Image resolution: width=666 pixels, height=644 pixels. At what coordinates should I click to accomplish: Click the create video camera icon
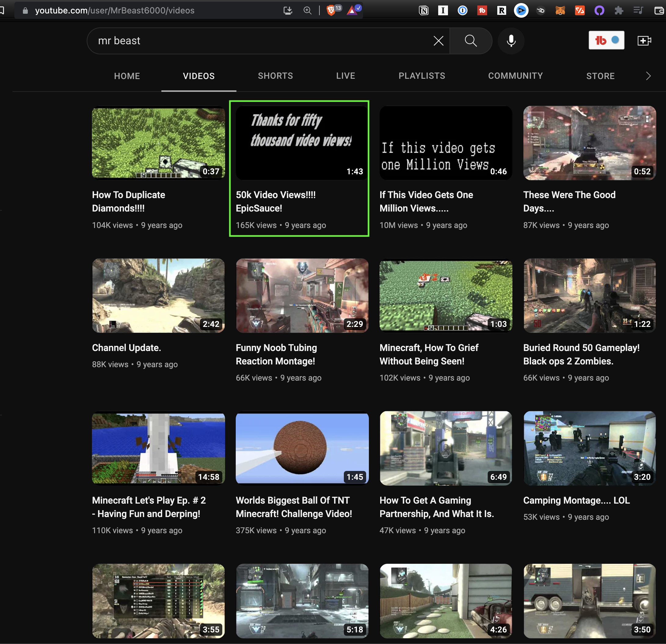pos(644,41)
